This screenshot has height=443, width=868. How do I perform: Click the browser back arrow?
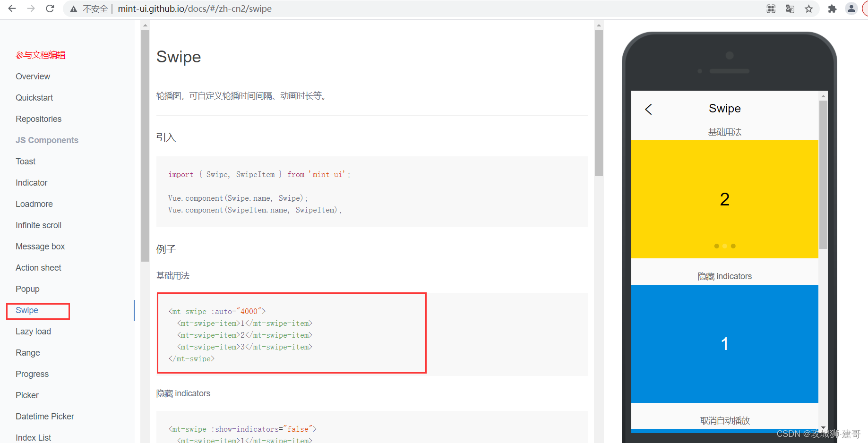point(12,9)
